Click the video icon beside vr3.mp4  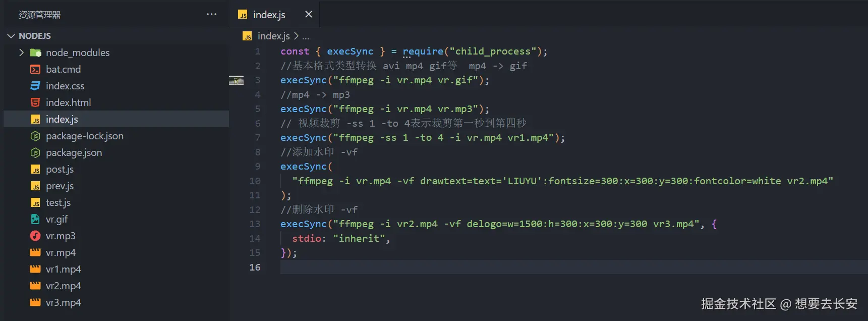click(35, 302)
